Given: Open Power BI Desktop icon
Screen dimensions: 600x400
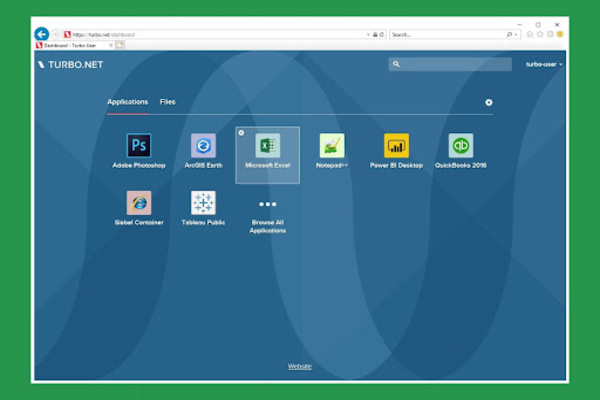Looking at the screenshot, I should pyautogui.click(x=396, y=145).
